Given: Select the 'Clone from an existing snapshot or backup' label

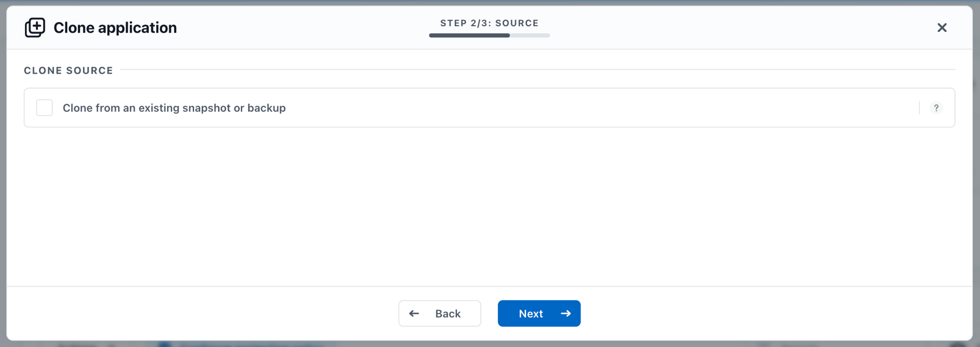Looking at the screenshot, I should click(x=174, y=108).
